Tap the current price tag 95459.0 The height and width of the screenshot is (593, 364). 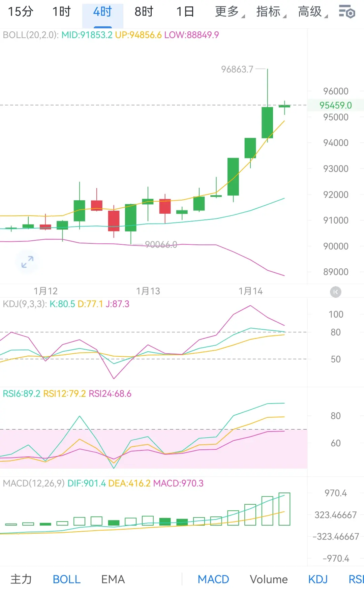pos(336,105)
